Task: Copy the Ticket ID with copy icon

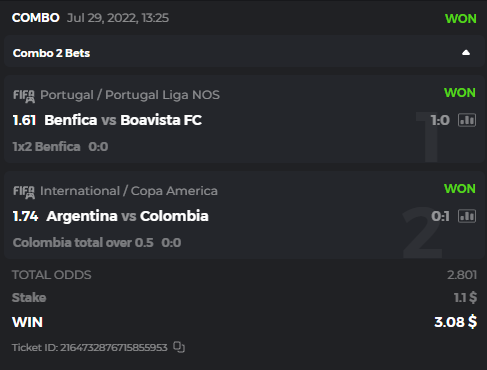Action: point(179,347)
